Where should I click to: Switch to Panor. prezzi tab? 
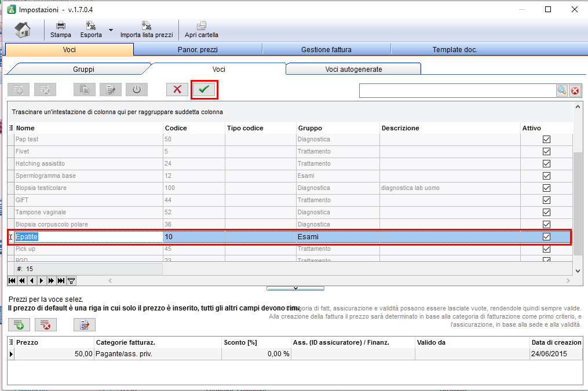pos(198,49)
